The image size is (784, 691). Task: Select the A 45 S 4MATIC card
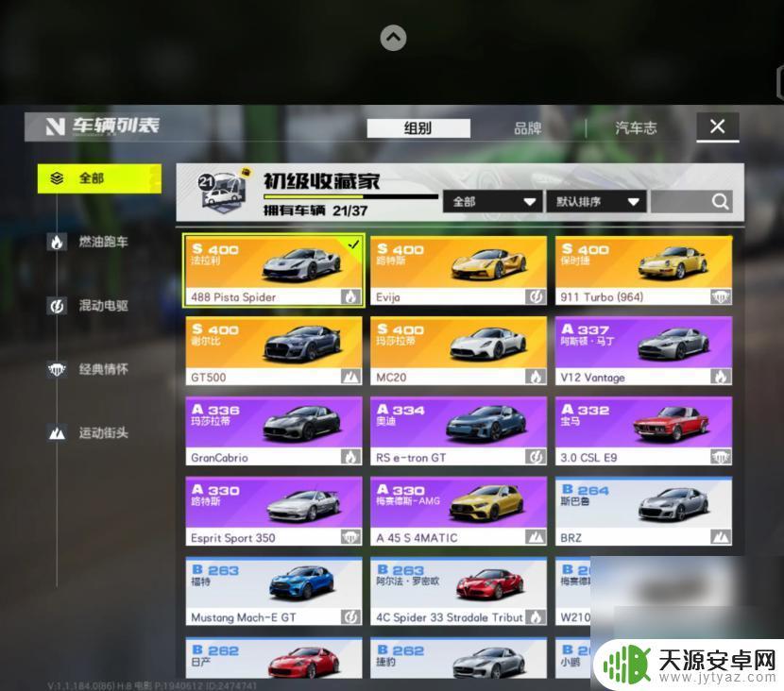458,511
